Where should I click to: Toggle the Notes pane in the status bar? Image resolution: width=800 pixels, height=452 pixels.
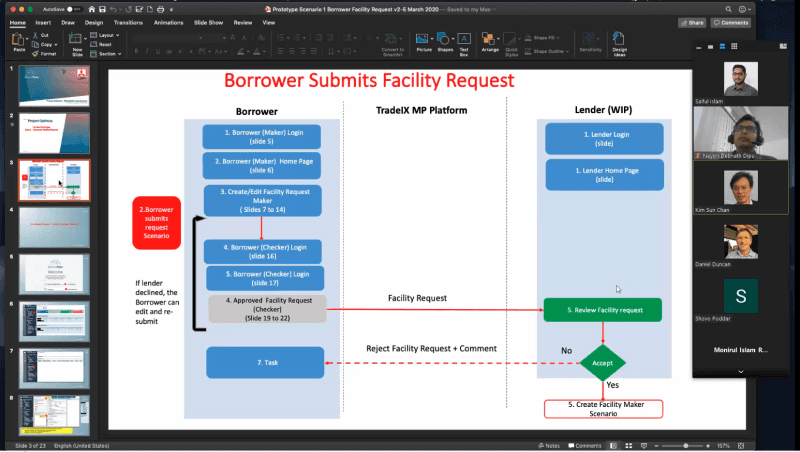549,445
